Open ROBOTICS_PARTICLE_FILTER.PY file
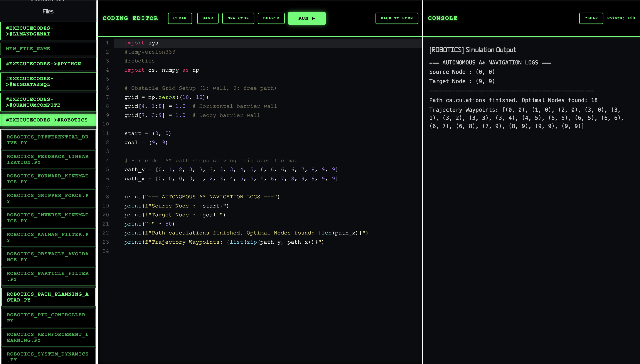This screenshot has width=640, height=364. pyautogui.click(x=49, y=276)
